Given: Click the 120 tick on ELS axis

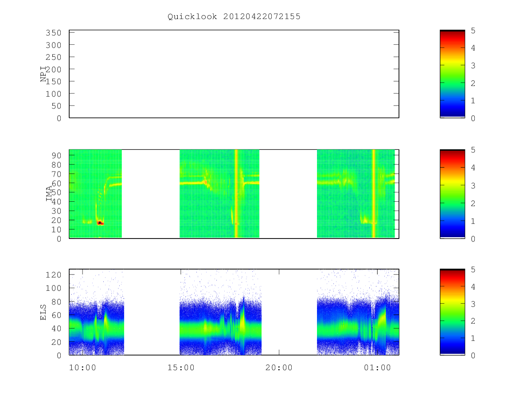Looking at the screenshot, I should point(54,275).
